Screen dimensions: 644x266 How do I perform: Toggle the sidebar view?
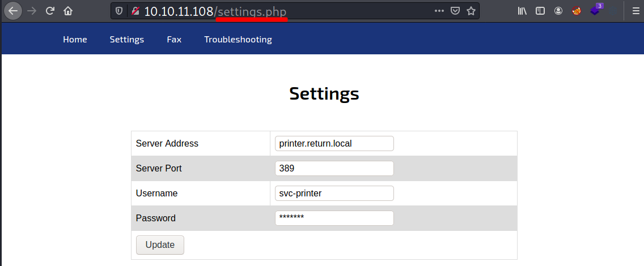coord(540,11)
